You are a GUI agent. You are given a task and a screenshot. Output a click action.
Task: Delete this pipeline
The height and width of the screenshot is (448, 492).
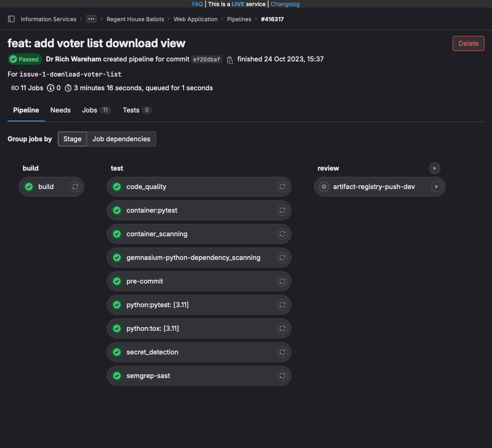click(468, 43)
